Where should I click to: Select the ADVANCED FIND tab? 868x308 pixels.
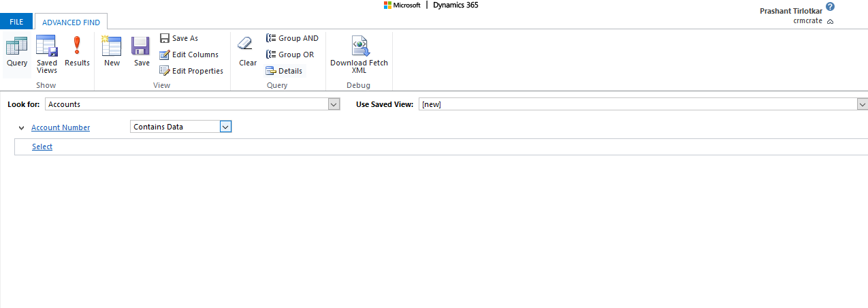(x=71, y=22)
